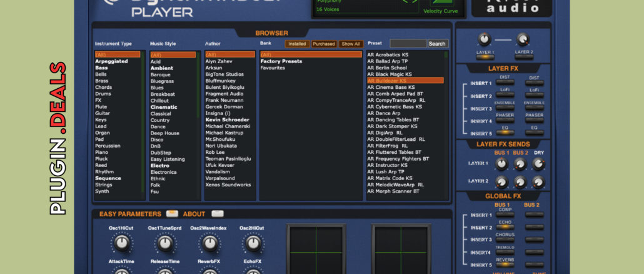Load preset AR Matrix Code KS
This screenshot has width=644, height=274.
390,178
